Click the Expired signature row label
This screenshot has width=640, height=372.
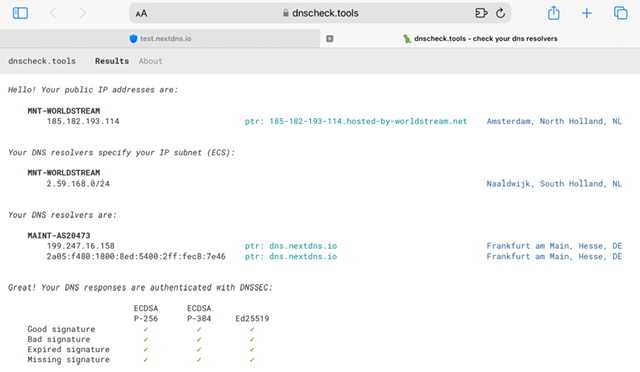(69, 350)
